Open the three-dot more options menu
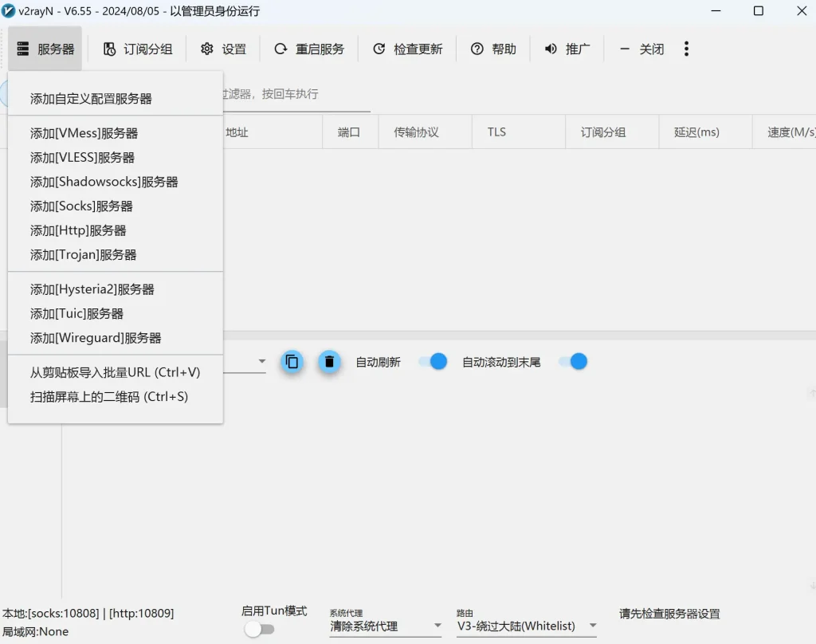816x644 pixels. click(x=686, y=49)
